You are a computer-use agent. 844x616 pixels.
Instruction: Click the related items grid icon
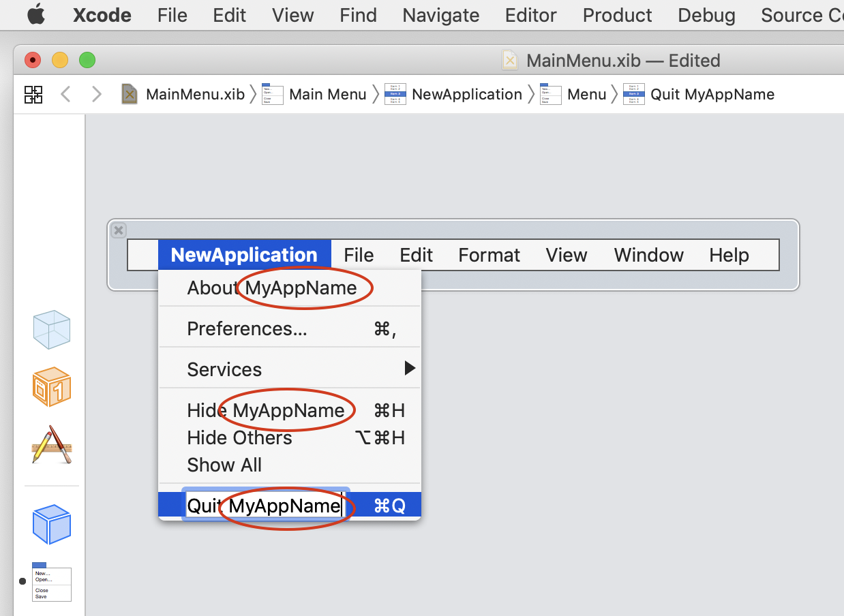(33, 94)
